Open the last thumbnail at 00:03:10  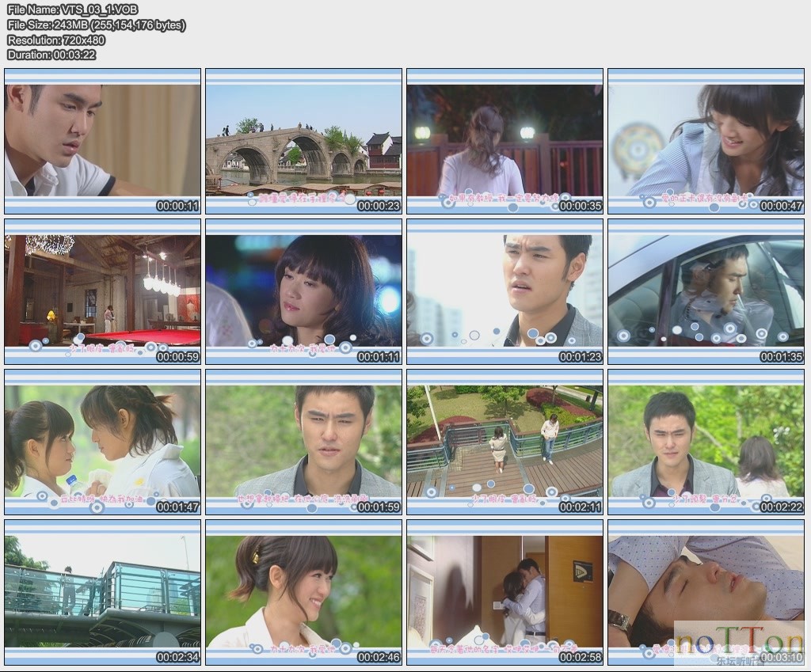click(x=706, y=592)
